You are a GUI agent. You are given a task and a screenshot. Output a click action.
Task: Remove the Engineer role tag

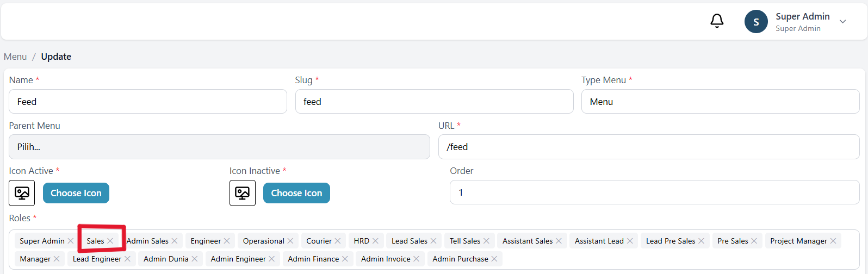tap(227, 241)
